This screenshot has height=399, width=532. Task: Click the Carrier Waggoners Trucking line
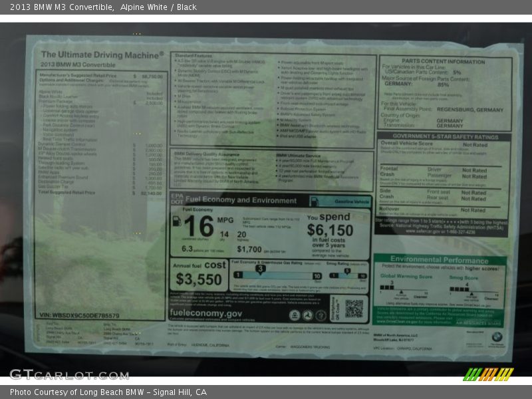pyautogui.click(x=303, y=346)
